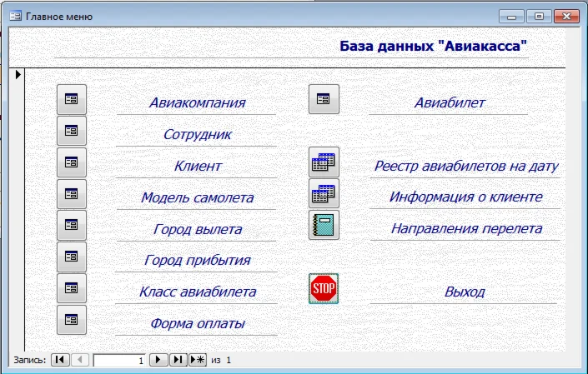Click the Авиакомпания label
588x374 pixels.
coord(197,102)
